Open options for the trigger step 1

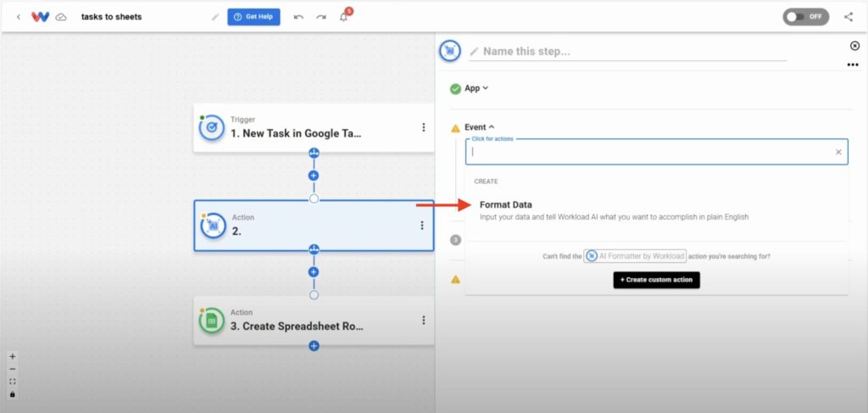[424, 127]
